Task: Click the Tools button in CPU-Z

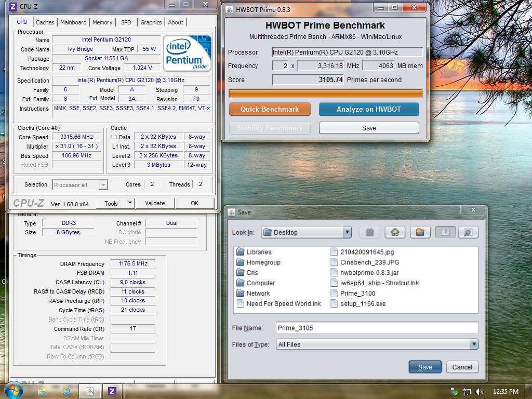Action: click(111, 203)
